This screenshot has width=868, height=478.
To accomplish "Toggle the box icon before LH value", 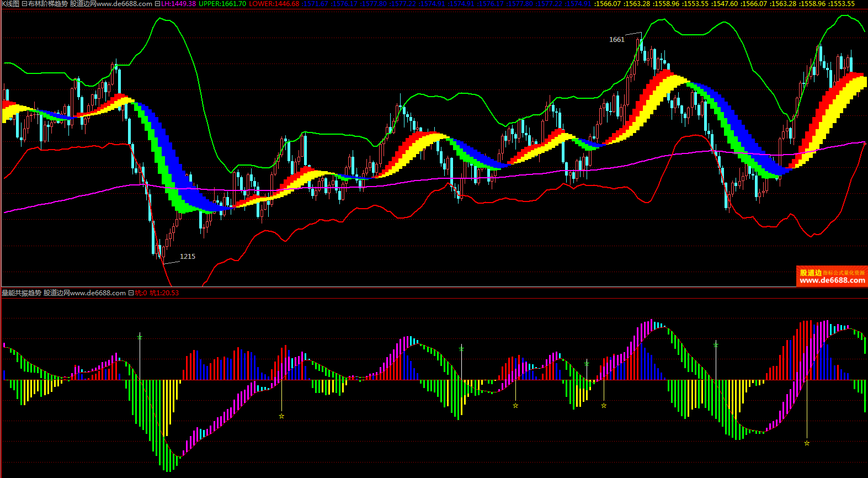I will tap(157, 4).
